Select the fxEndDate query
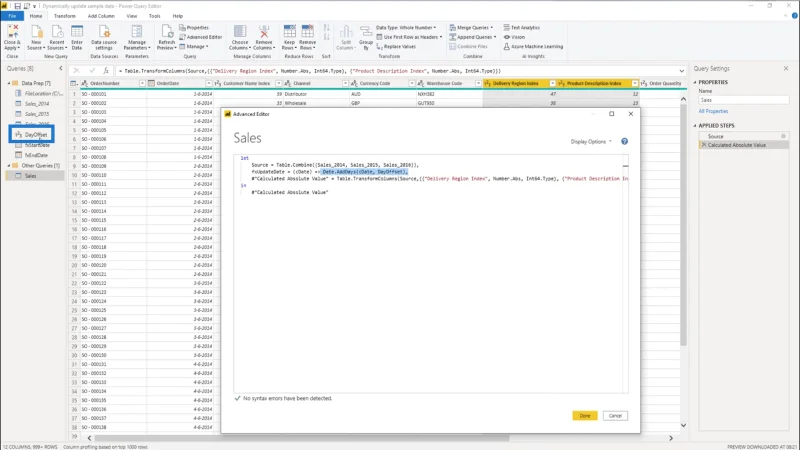 36,155
